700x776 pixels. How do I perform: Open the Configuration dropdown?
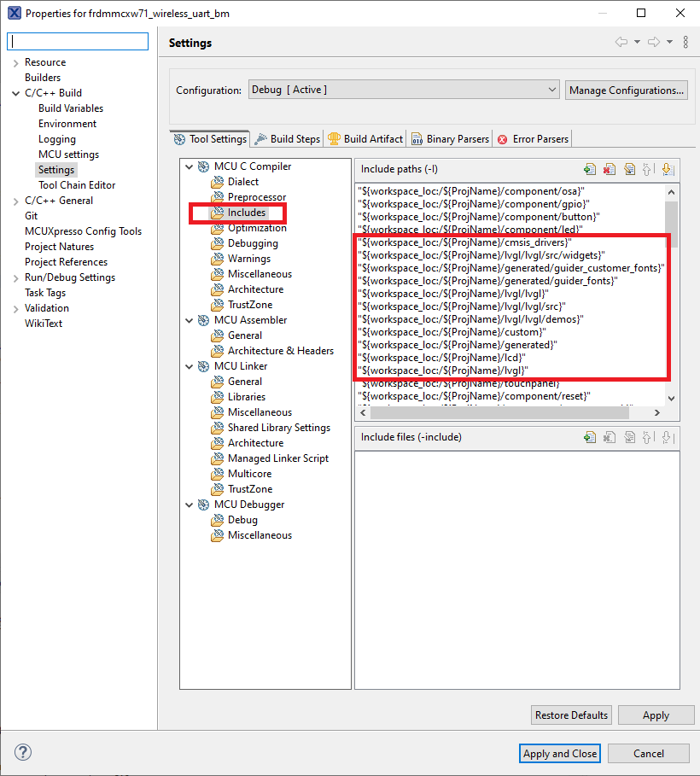coord(404,90)
